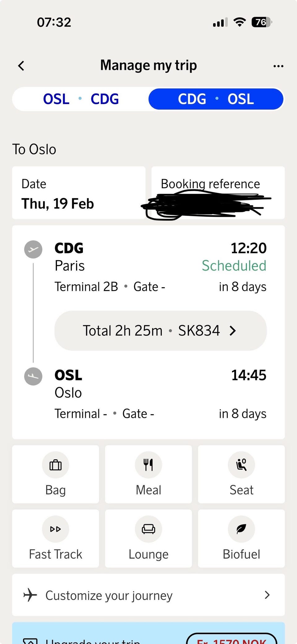The image size is (297, 644).
Task: Expand flight details for SK834
Action: click(x=160, y=331)
